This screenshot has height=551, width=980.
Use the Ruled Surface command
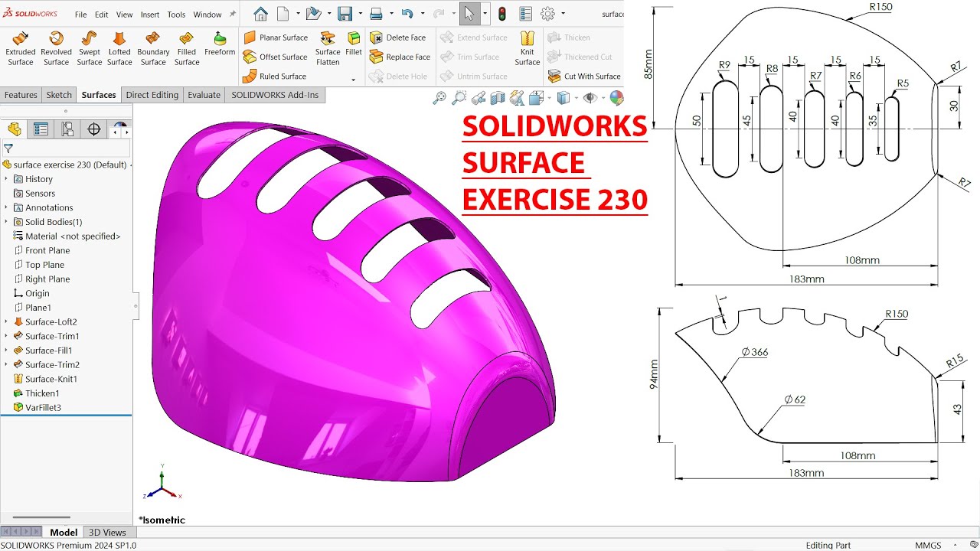pos(274,77)
